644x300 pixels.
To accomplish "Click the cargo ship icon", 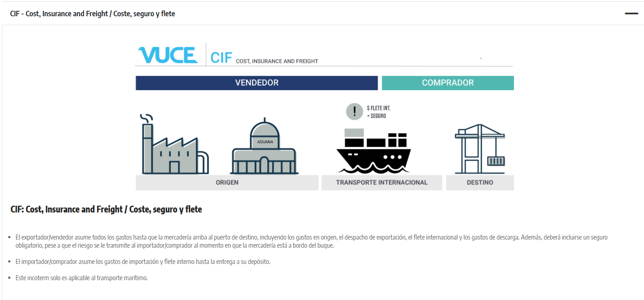I will pyautogui.click(x=374, y=151).
